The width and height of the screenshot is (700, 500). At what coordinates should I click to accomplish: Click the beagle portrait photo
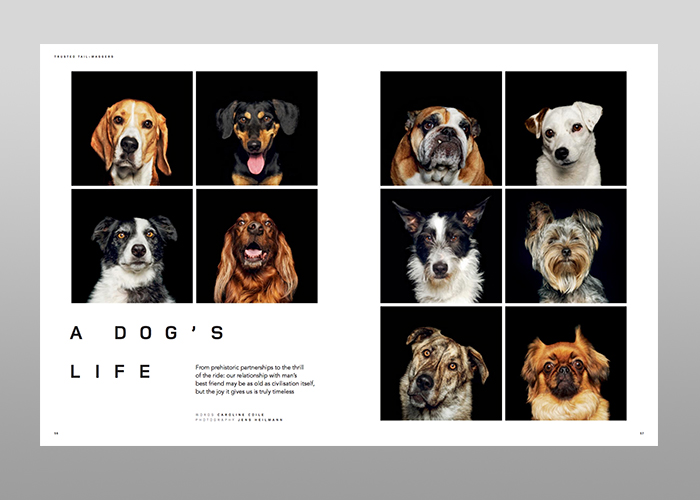(132, 129)
